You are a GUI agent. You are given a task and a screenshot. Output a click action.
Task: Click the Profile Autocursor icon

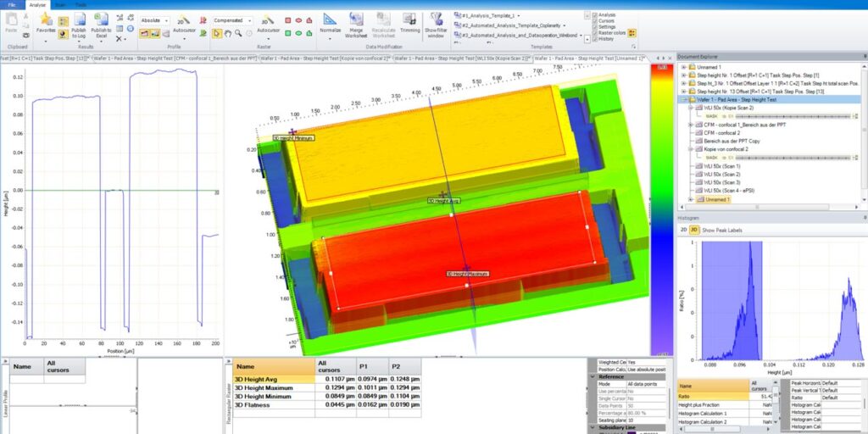point(182,19)
